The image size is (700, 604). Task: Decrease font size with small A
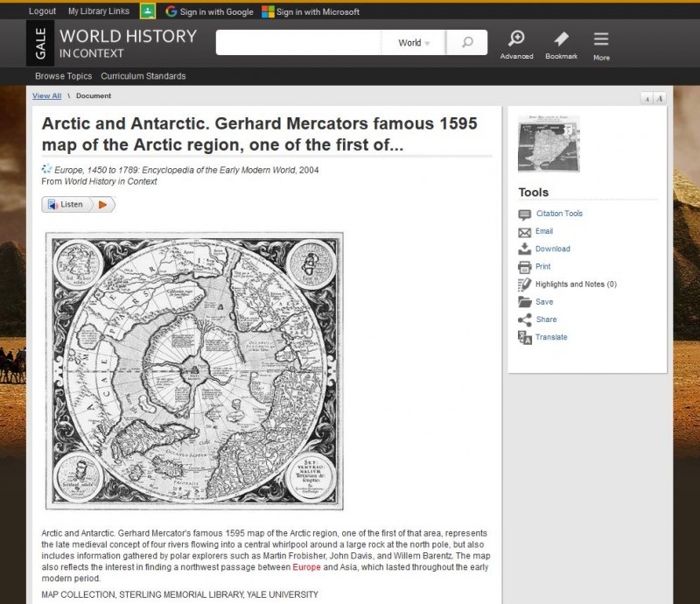[647, 99]
